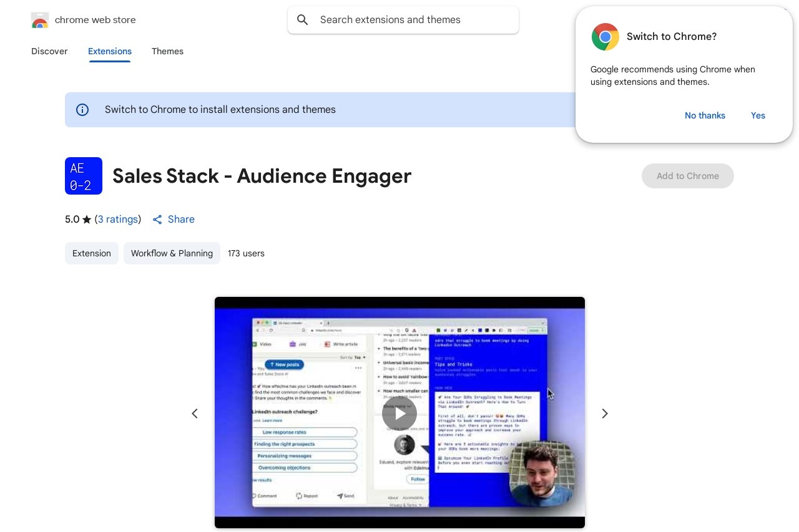This screenshot has width=799, height=532.
Task: Select the Extension category chip
Action: (92, 253)
